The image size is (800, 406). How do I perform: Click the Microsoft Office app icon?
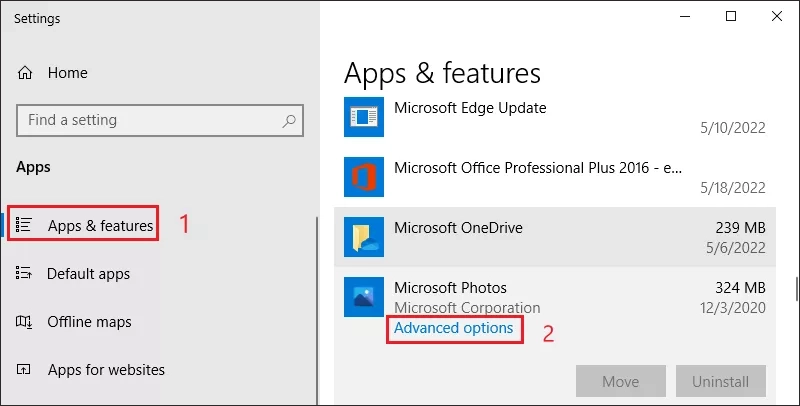click(x=364, y=177)
